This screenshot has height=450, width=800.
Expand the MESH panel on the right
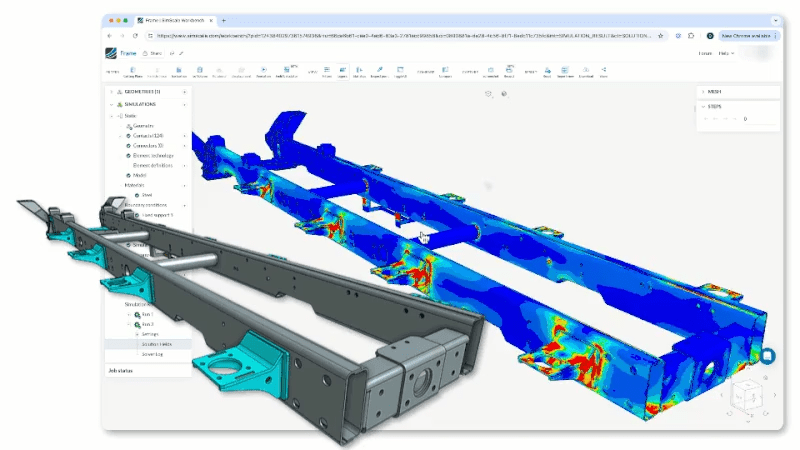[703, 91]
